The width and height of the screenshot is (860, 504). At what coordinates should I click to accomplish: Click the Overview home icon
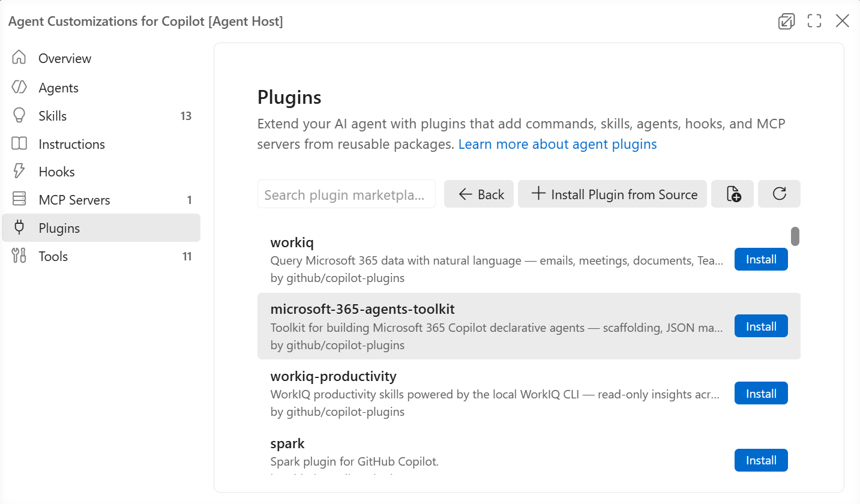coord(19,58)
